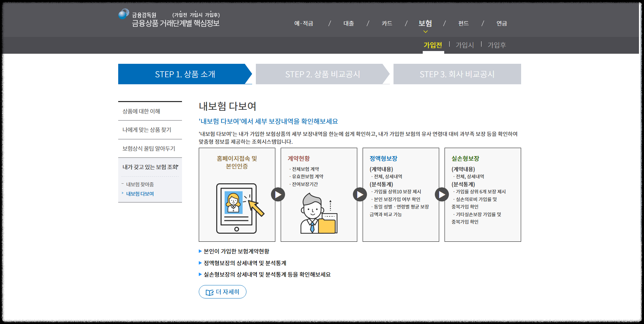The width and height of the screenshot is (644, 324).
Task: Click the 실손형보장 card heading
Action: (x=465, y=158)
